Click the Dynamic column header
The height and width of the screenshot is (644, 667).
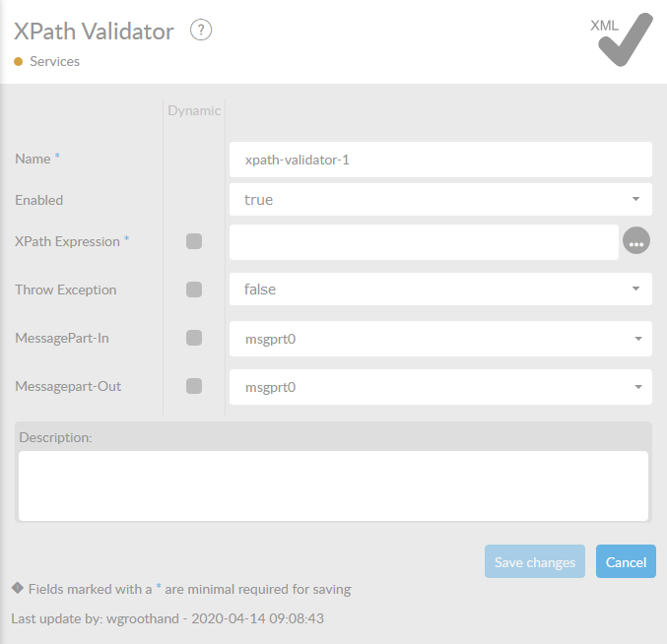pyautogui.click(x=194, y=110)
